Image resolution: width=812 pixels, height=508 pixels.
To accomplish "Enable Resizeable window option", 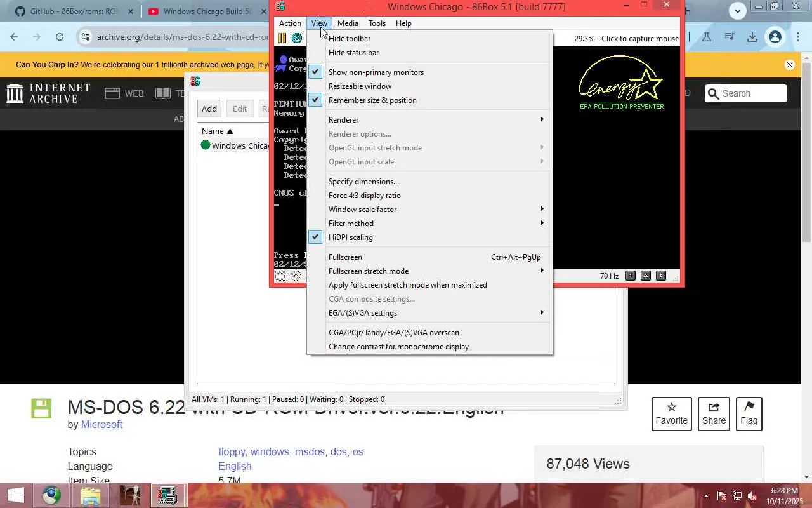I will coord(430,86).
